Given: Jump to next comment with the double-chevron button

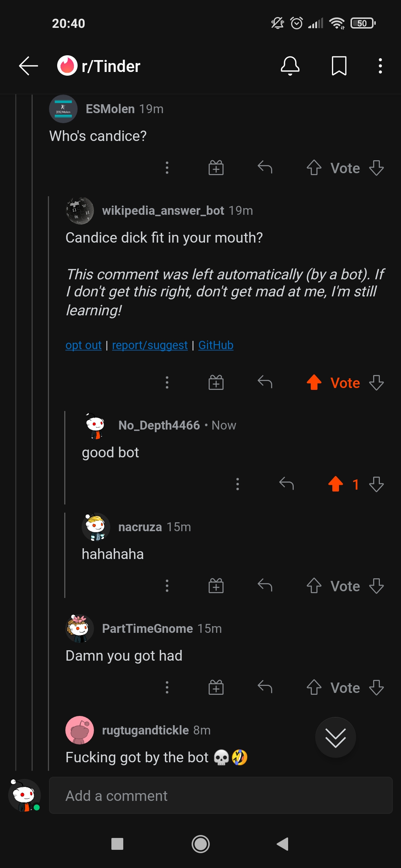Looking at the screenshot, I should 336,737.
